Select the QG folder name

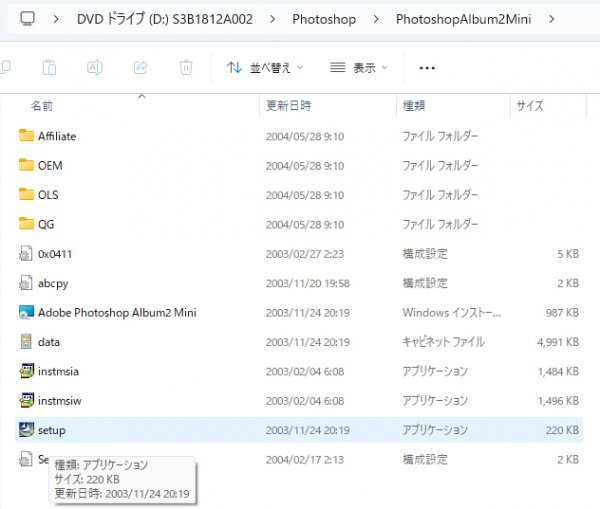click(x=46, y=224)
